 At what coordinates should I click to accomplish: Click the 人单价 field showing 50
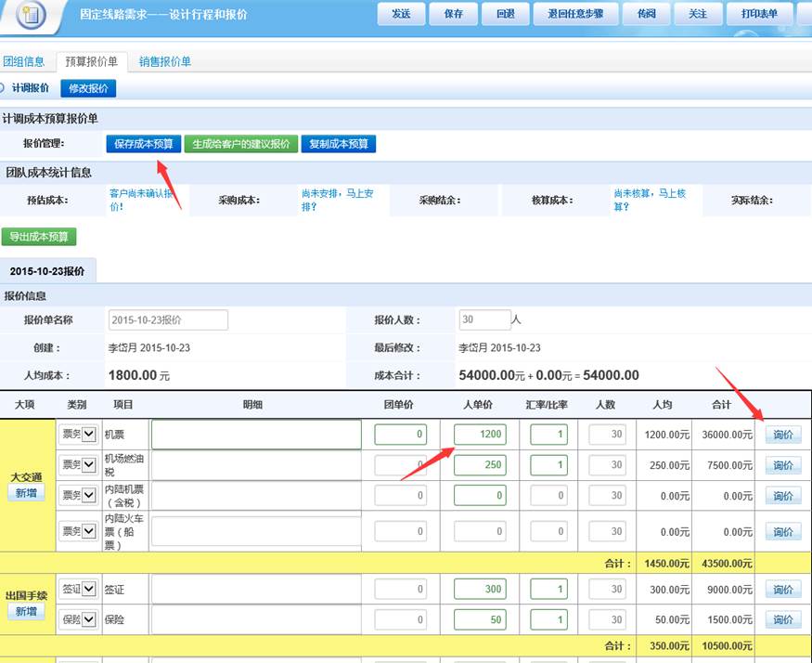point(480,619)
